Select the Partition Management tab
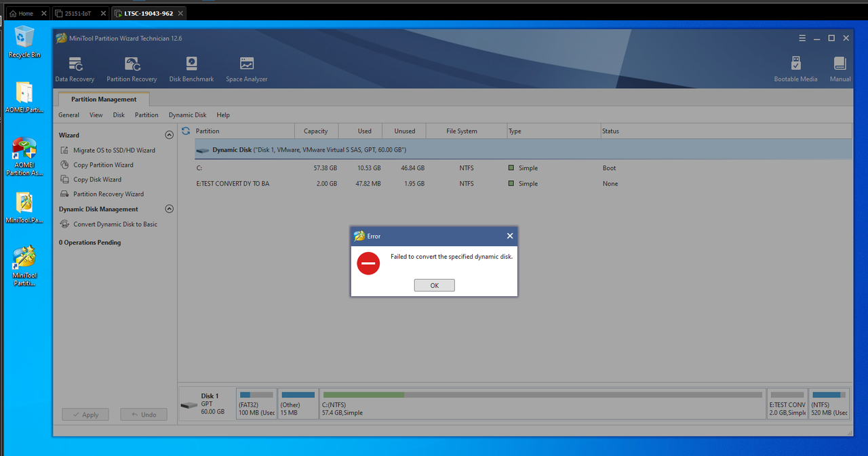868x456 pixels. [x=104, y=99]
